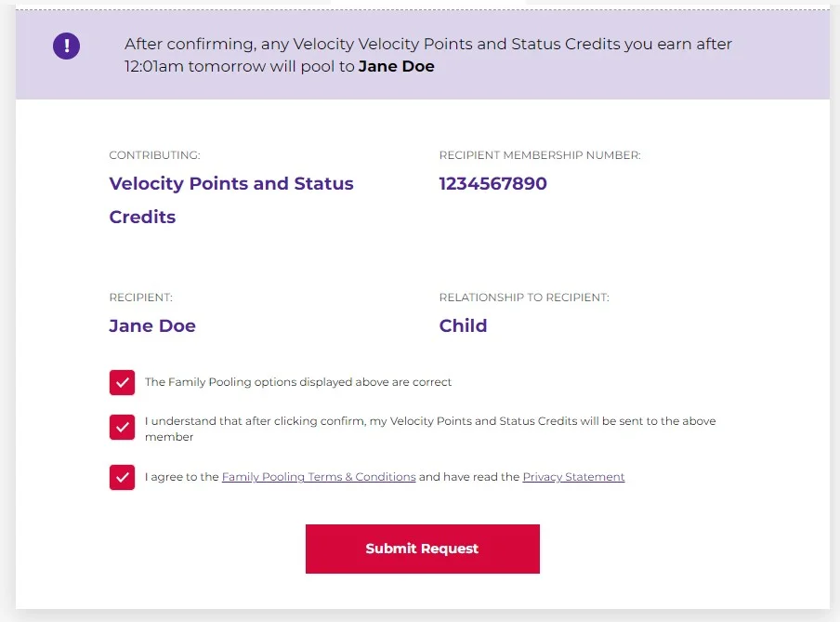The height and width of the screenshot is (622, 840).
Task: Click the Child relationship value
Action: [x=463, y=326]
